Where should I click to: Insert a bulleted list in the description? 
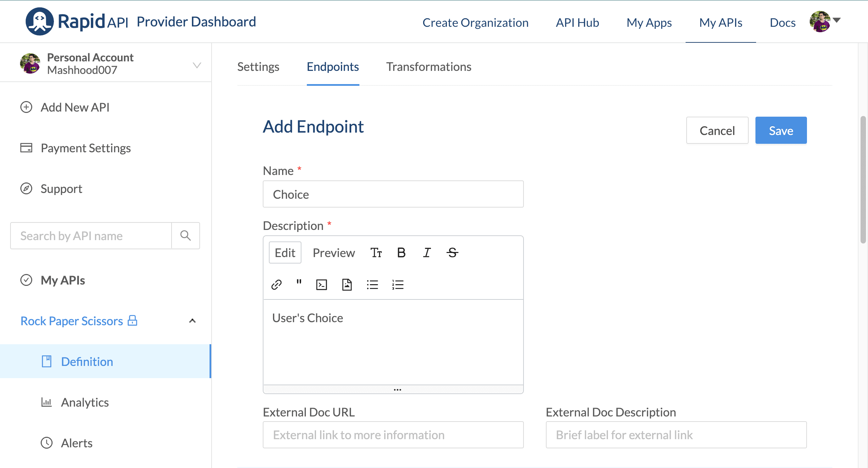click(x=372, y=285)
